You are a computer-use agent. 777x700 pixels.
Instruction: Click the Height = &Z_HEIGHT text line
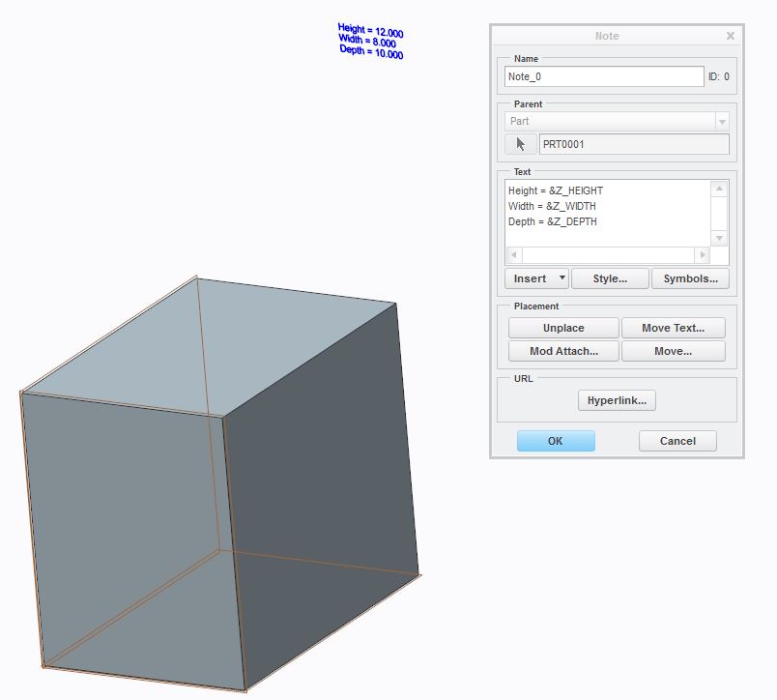(556, 190)
